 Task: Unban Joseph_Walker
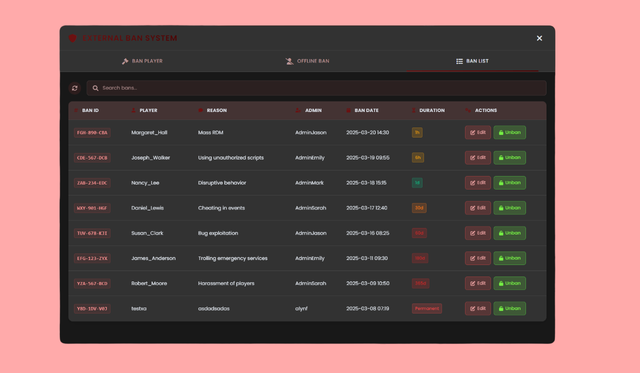[509, 158]
